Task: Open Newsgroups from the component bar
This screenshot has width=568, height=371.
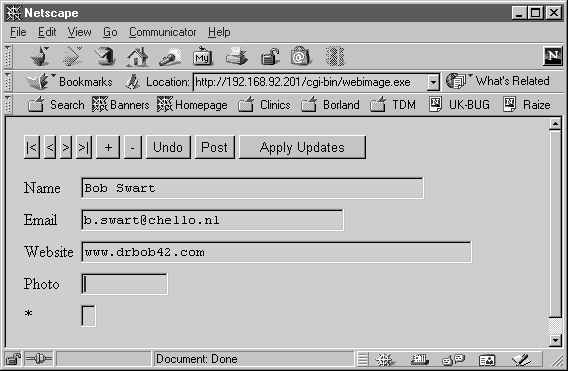Action: (x=453, y=360)
